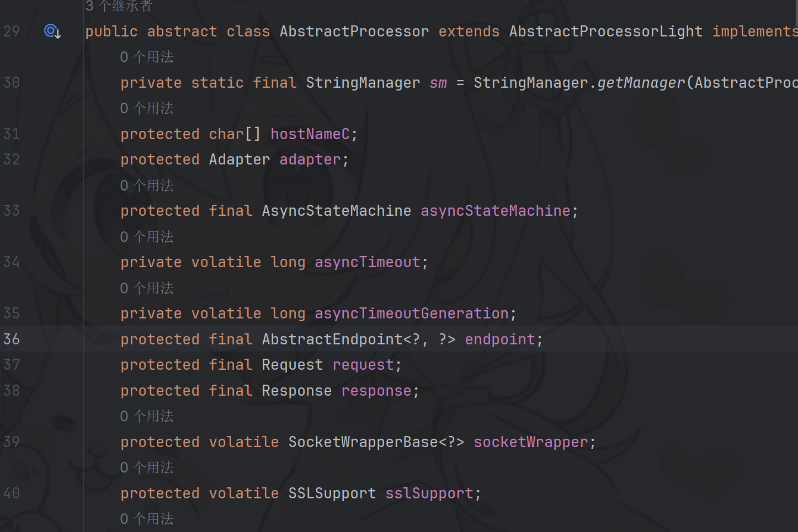Viewport: 798px width, 532px height.
Task: Click the inheritors gutter icon on line 29
Action: 52,31
